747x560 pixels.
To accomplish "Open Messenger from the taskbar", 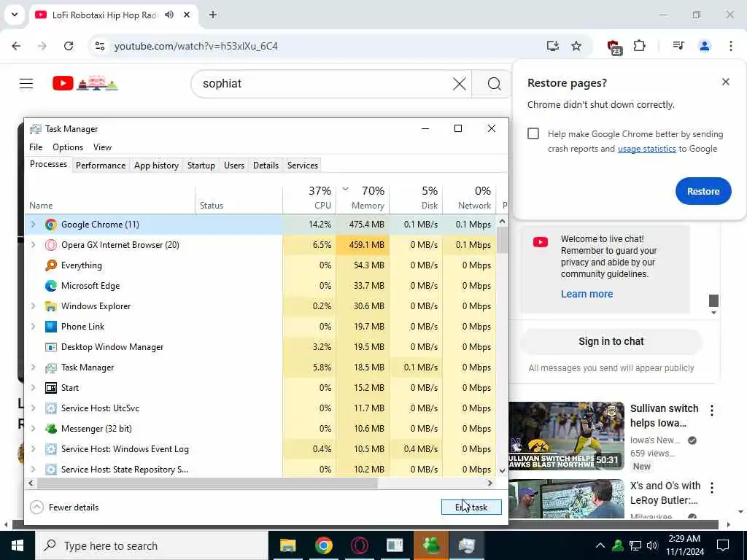I will (430, 545).
